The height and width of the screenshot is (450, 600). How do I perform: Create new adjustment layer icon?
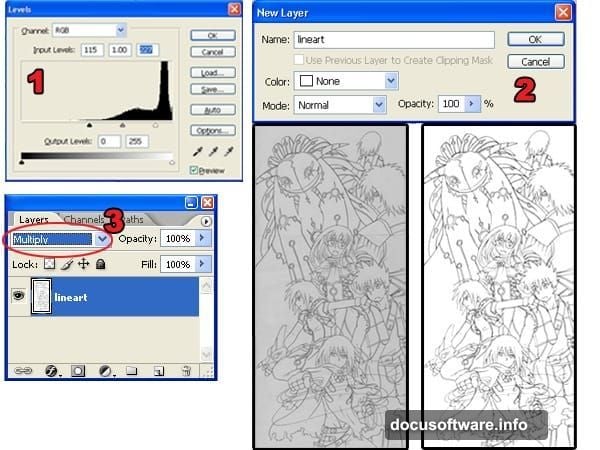(105, 370)
